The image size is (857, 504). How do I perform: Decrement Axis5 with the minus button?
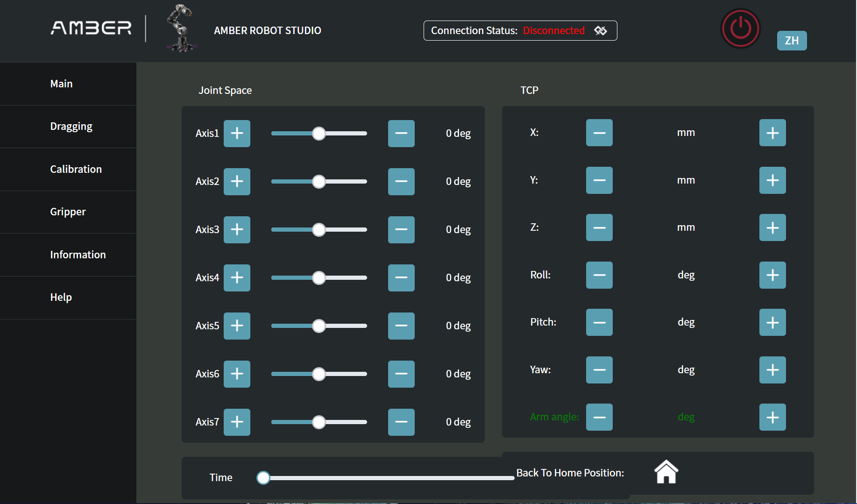click(x=401, y=326)
